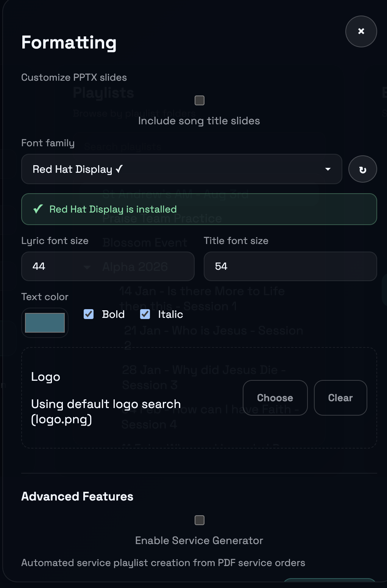
Task: Click the Advanced Features section heading
Action: (x=77, y=496)
